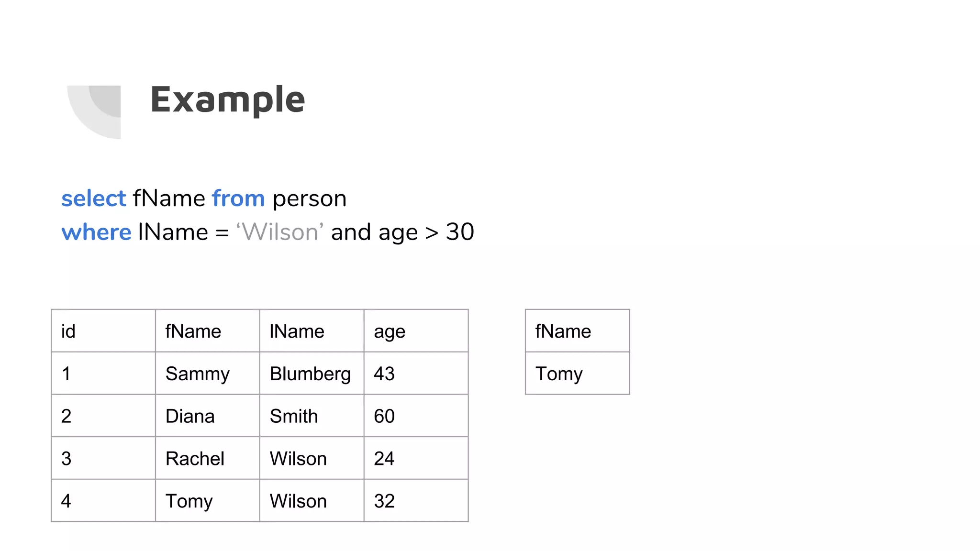Click the gray quarter-circle slide logo
This screenshot has width=980, height=551.
(96, 111)
